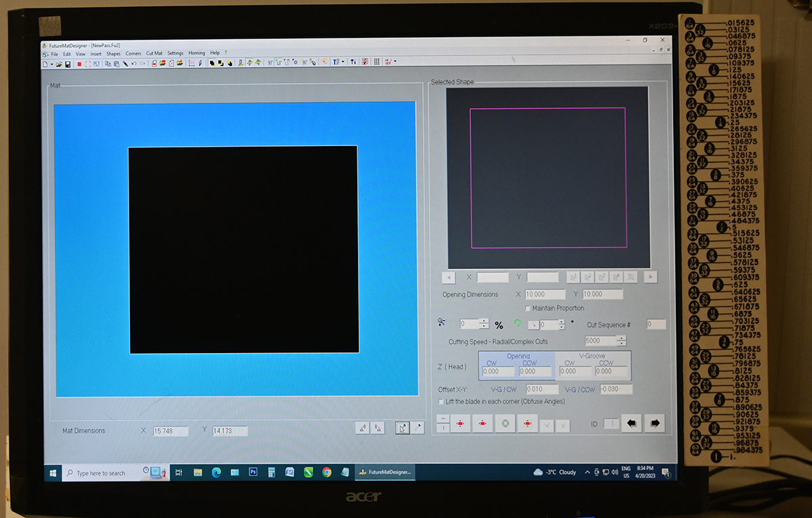Click the Opening CW Z head field

pyautogui.click(x=498, y=371)
